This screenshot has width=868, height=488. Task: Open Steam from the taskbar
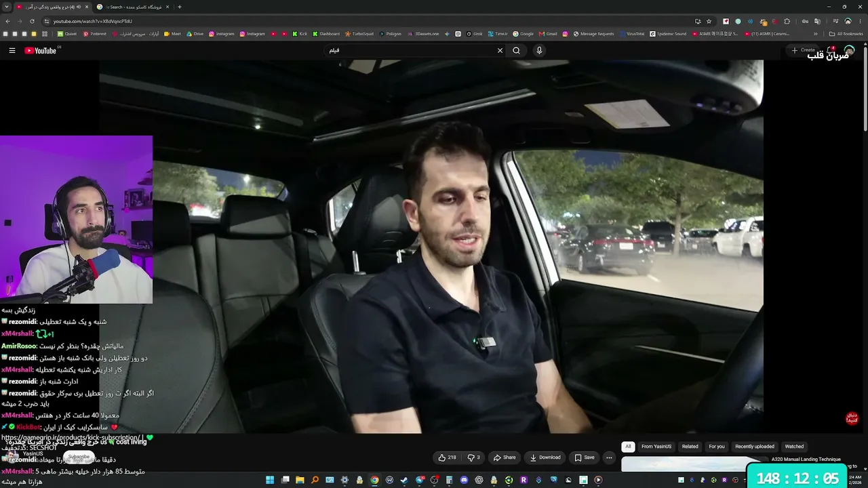click(404, 480)
